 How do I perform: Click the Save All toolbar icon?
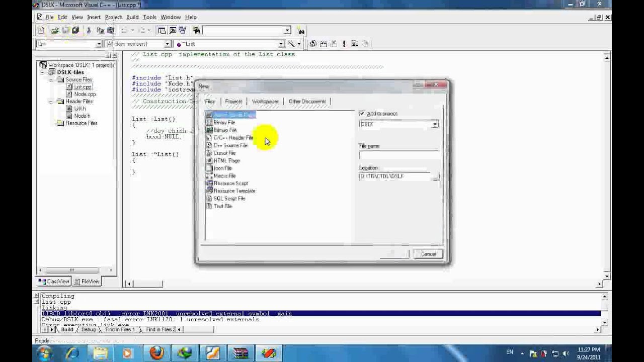point(75,31)
